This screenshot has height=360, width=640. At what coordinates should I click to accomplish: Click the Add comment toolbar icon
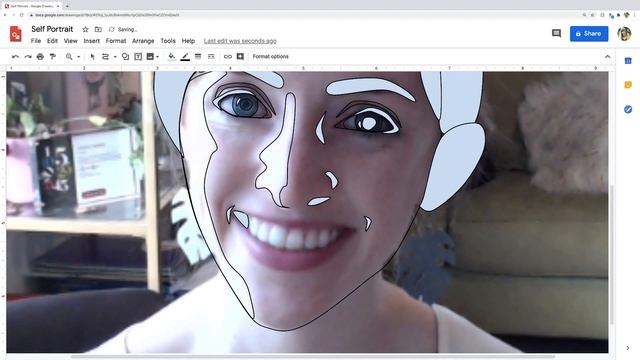tap(240, 57)
